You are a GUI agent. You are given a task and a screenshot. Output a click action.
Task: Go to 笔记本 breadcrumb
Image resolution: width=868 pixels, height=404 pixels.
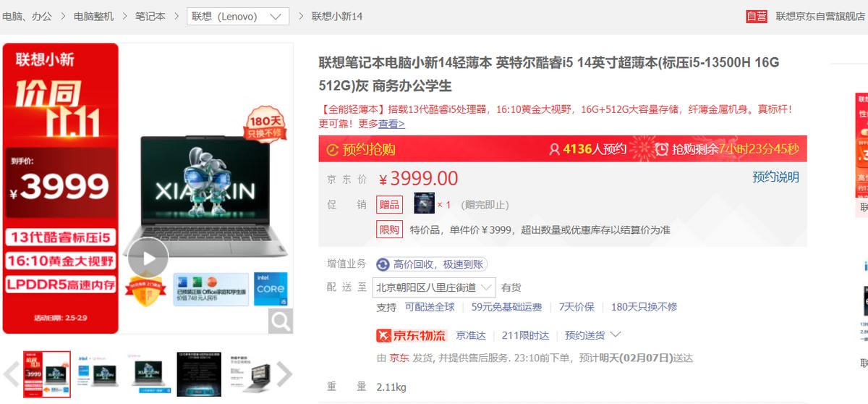150,16
